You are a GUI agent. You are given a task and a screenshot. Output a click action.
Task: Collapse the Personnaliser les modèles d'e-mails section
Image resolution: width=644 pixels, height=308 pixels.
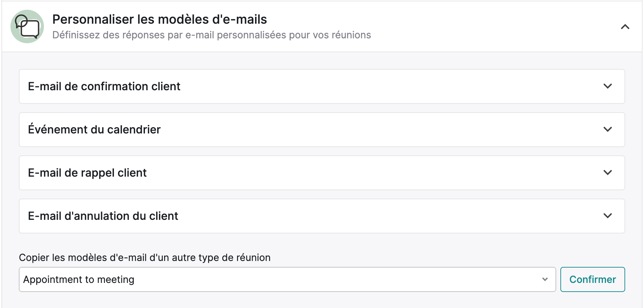tap(625, 27)
